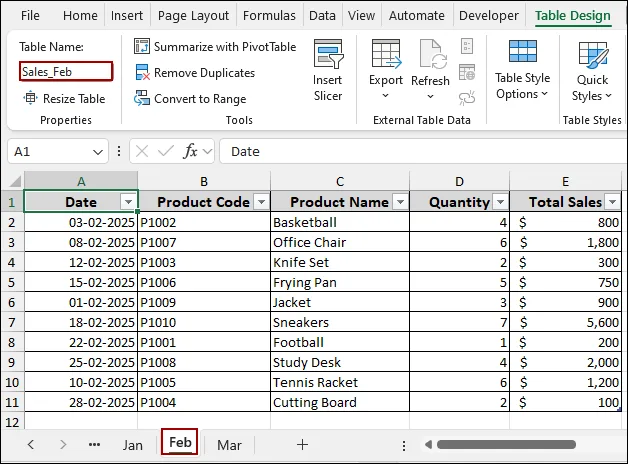This screenshot has height=464, width=628.
Task: Switch to the Home ribbon tab
Action: click(x=80, y=16)
